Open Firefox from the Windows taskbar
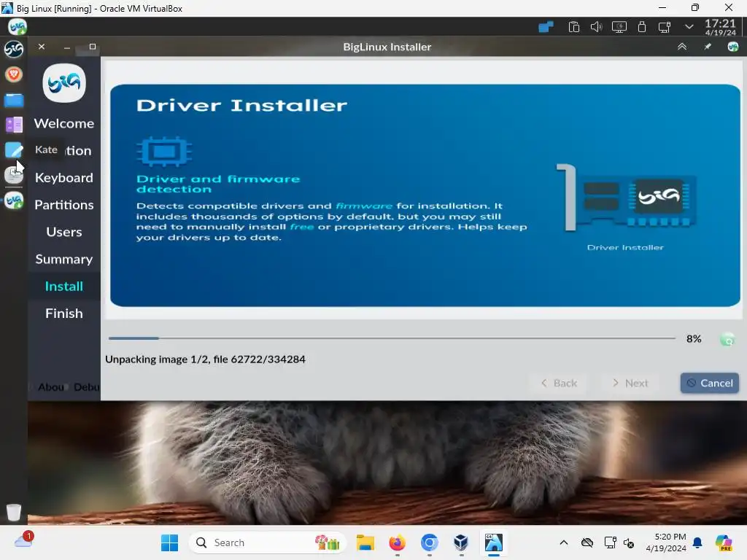 (397, 542)
